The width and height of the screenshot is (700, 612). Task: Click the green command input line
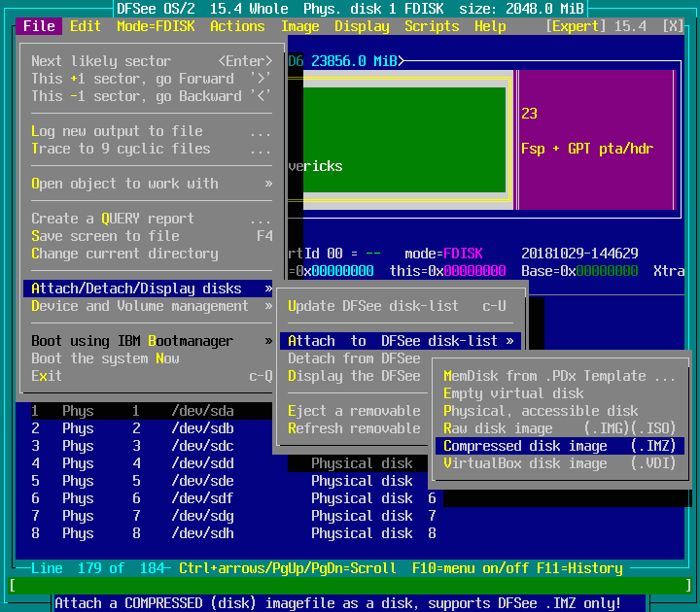coord(350,586)
